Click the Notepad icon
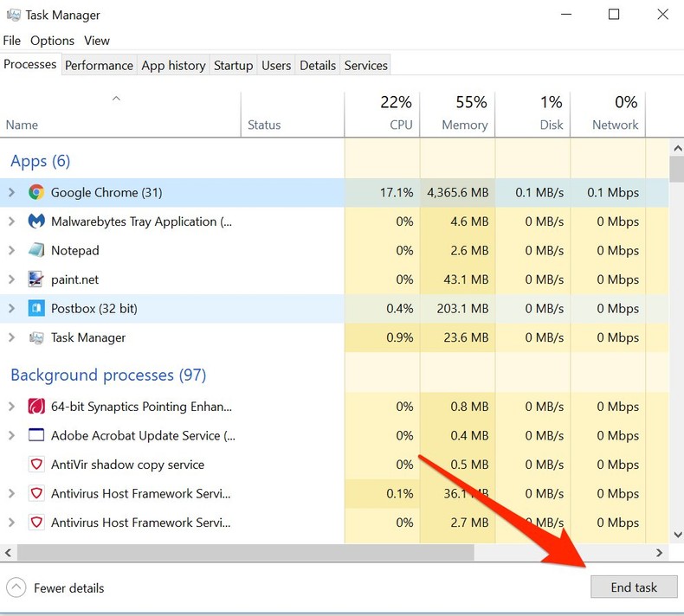Image resolution: width=684 pixels, height=616 pixels. pos(36,251)
